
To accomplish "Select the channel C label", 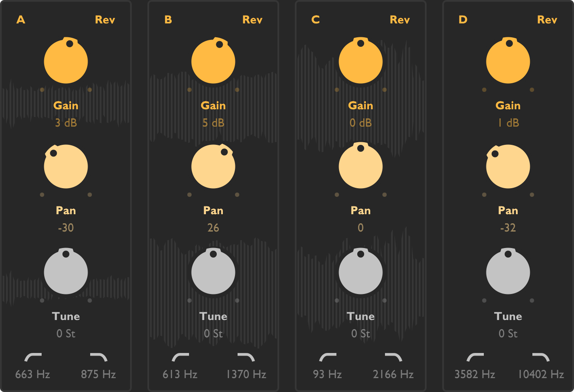I will click(x=316, y=20).
